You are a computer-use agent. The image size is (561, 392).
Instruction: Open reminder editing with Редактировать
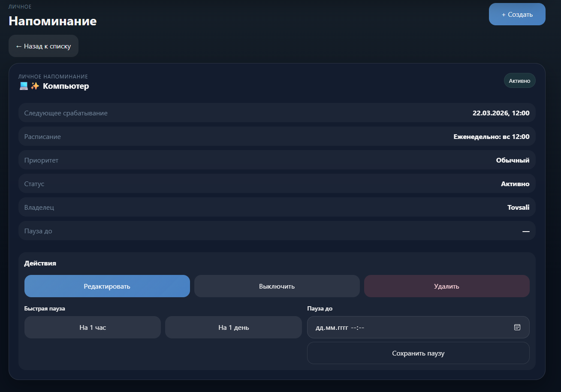pos(107,286)
